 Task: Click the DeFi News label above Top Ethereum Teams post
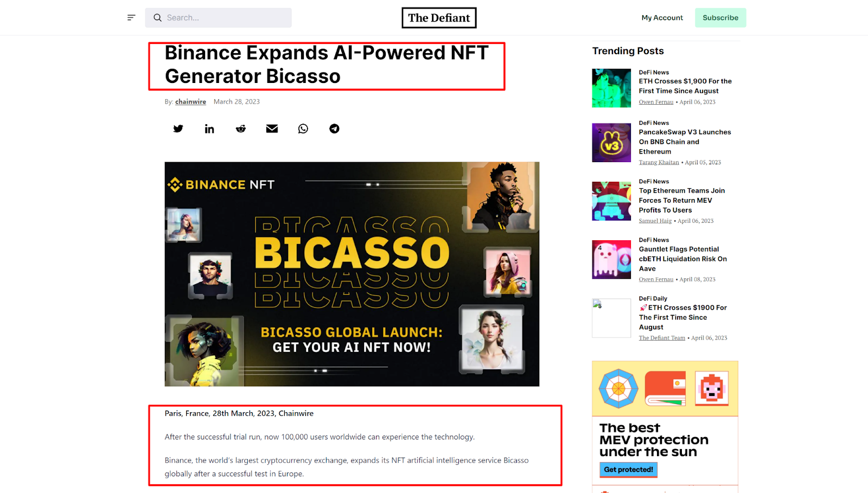point(654,182)
